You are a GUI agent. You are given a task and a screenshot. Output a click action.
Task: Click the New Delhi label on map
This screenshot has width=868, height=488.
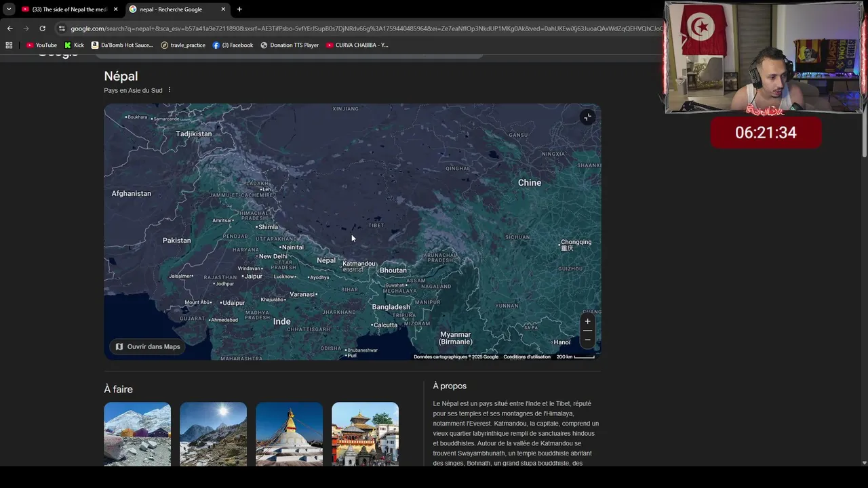[273, 256]
